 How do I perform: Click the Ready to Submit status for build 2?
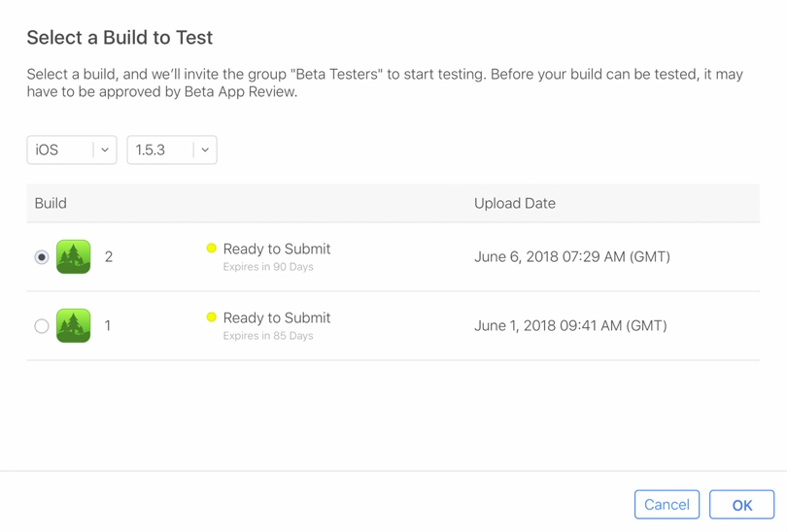(277, 249)
